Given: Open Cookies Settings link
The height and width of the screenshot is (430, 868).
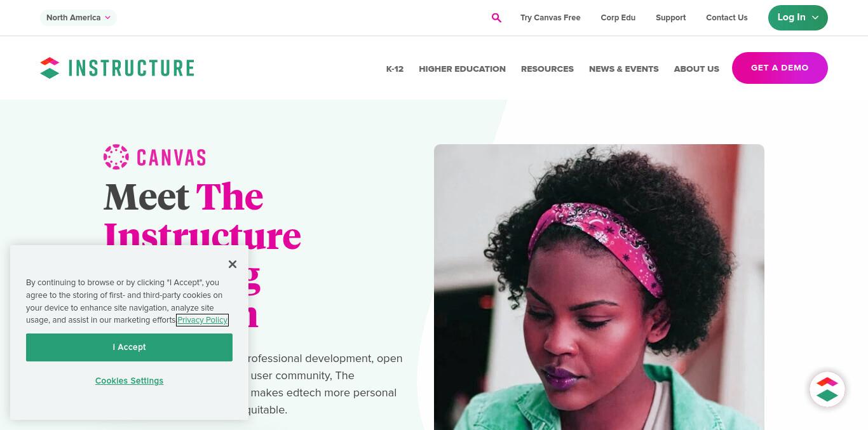Looking at the screenshot, I should (x=129, y=380).
